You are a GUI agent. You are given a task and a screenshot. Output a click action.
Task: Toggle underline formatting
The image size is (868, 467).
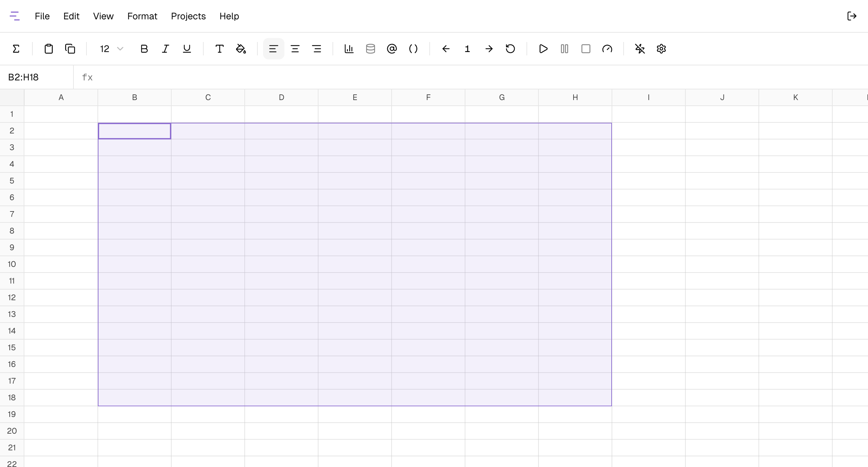[x=187, y=49]
